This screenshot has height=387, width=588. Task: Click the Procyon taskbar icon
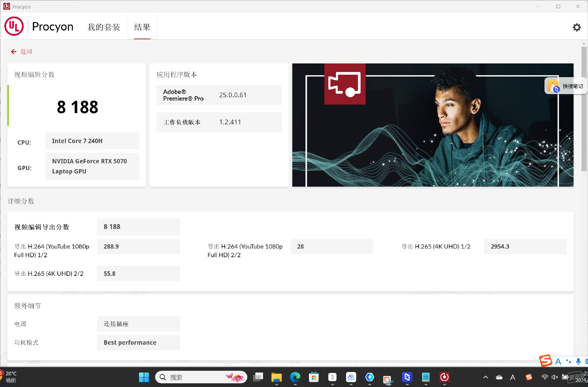444,377
